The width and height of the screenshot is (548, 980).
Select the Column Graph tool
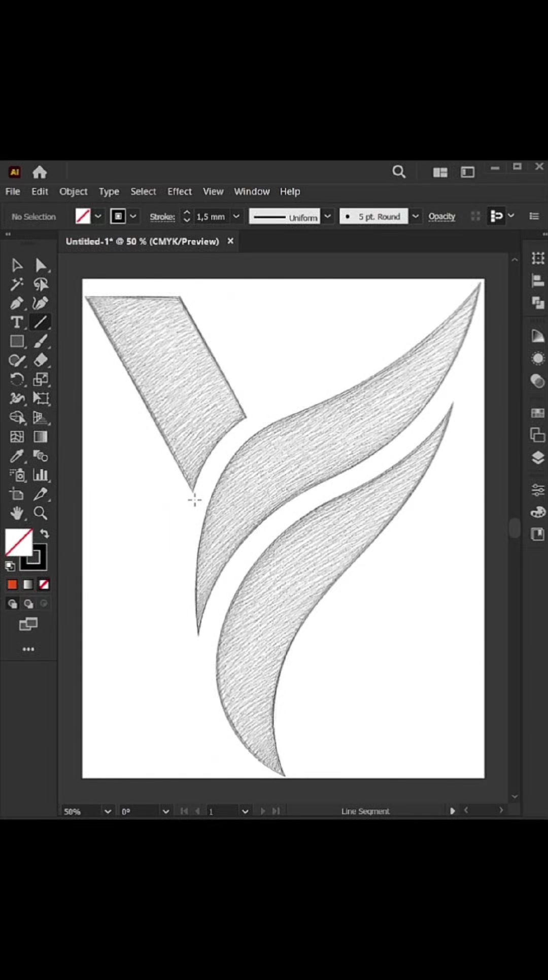[41, 475]
